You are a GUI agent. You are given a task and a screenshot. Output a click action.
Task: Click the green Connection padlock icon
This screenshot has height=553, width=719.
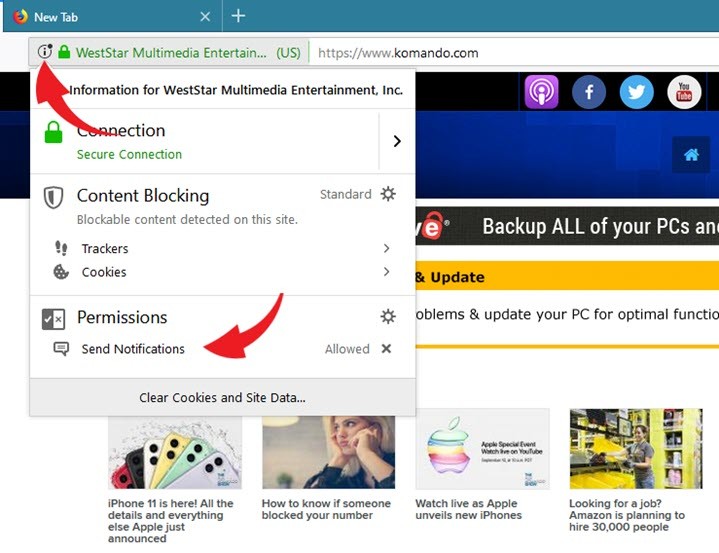pos(53,133)
